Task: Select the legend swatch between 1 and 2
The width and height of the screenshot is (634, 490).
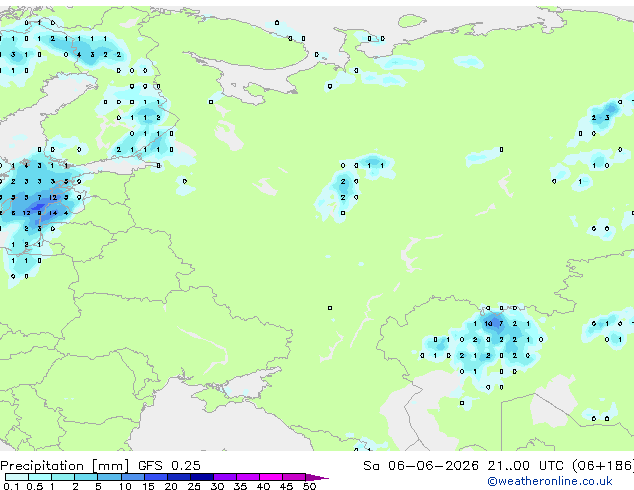Action: (63, 477)
